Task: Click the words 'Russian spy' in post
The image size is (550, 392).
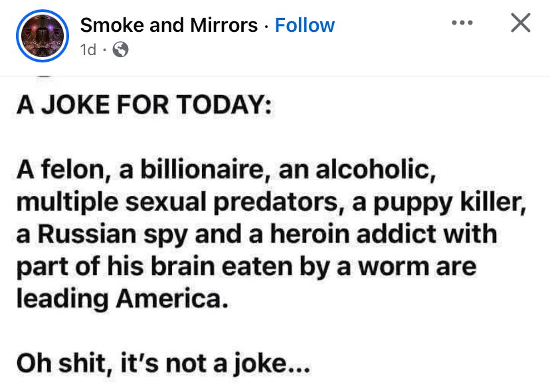Action: [x=112, y=235]
